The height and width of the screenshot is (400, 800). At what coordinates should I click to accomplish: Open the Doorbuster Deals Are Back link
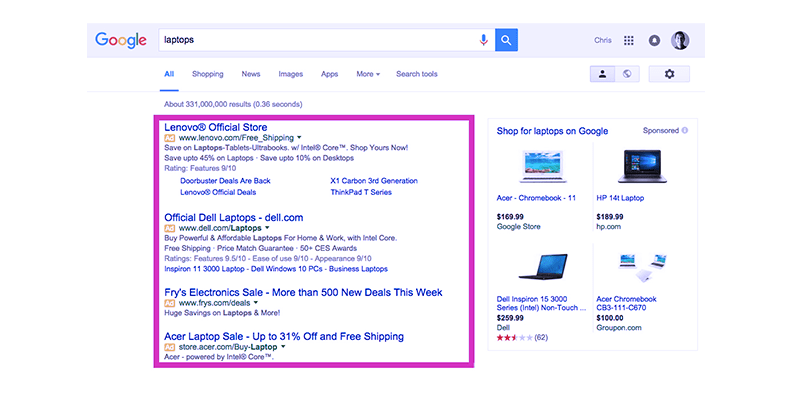point(226,181)
